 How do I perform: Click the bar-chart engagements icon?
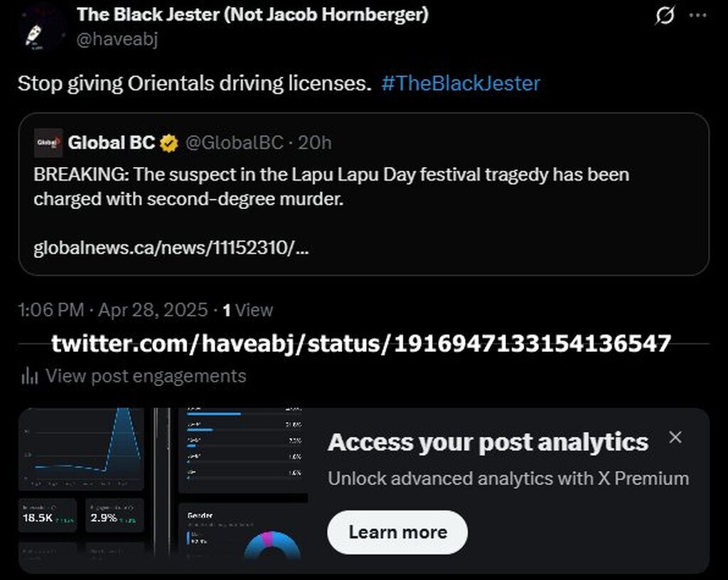(x=29, y=376)
